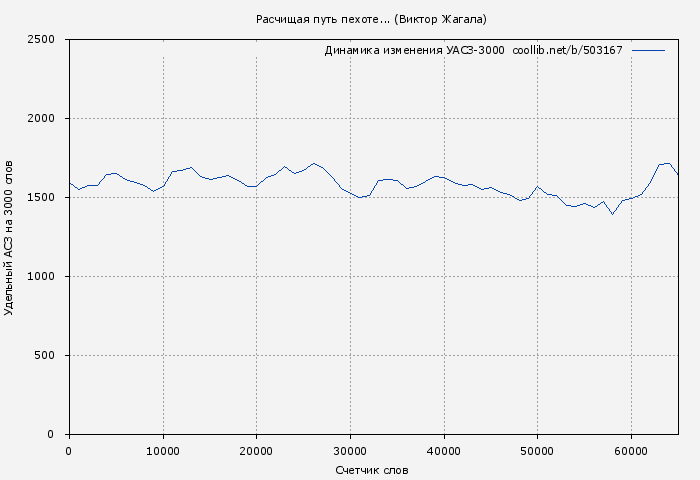Click the 10000 tick label on the X-axis
This screenshot has width=700, height=480.
[162, 451]
